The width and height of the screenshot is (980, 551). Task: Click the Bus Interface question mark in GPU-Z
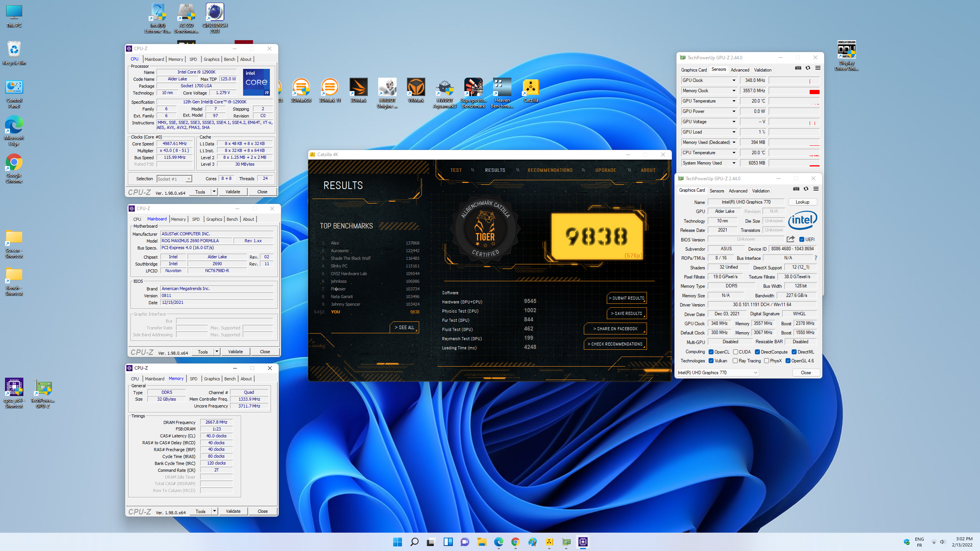point(816,258)
